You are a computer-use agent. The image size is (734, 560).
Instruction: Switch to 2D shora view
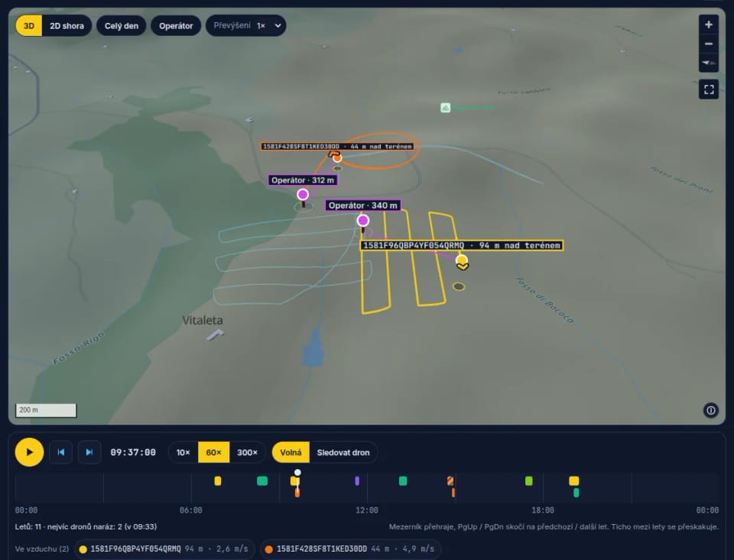coord(67,26)
